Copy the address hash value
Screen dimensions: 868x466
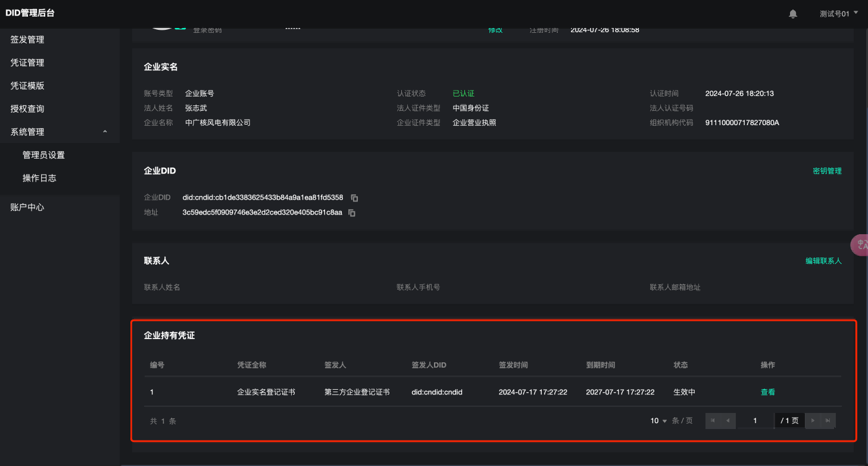click(x=352, y=213)
